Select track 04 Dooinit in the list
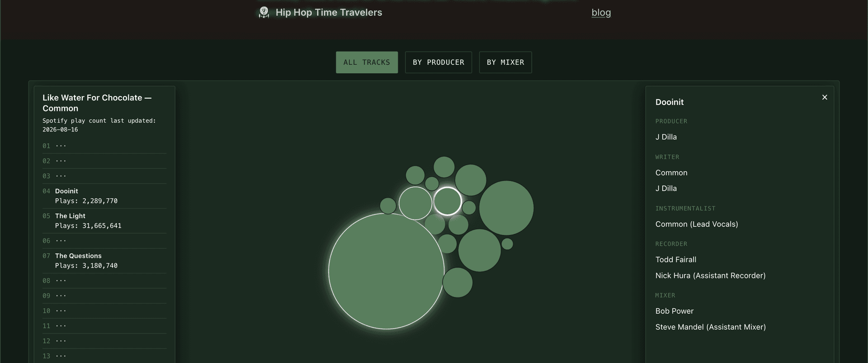The width and height of the screenshot is (868, 363). (104, 196)
